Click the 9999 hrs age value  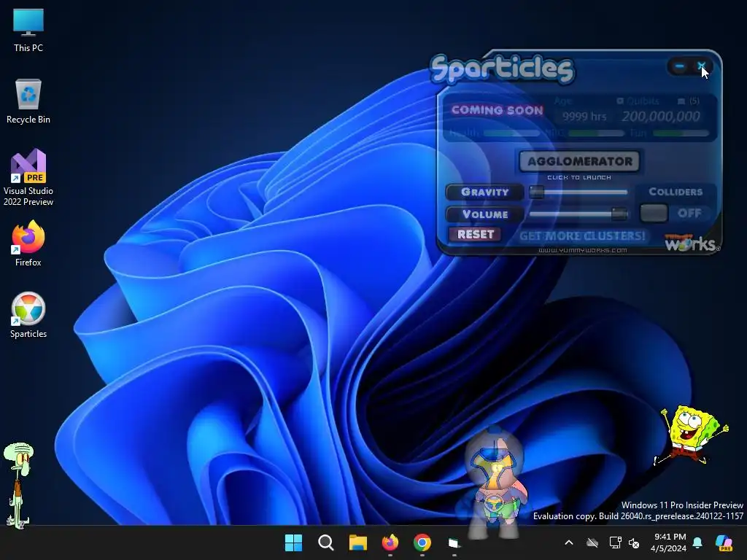(x=584, y=117)
